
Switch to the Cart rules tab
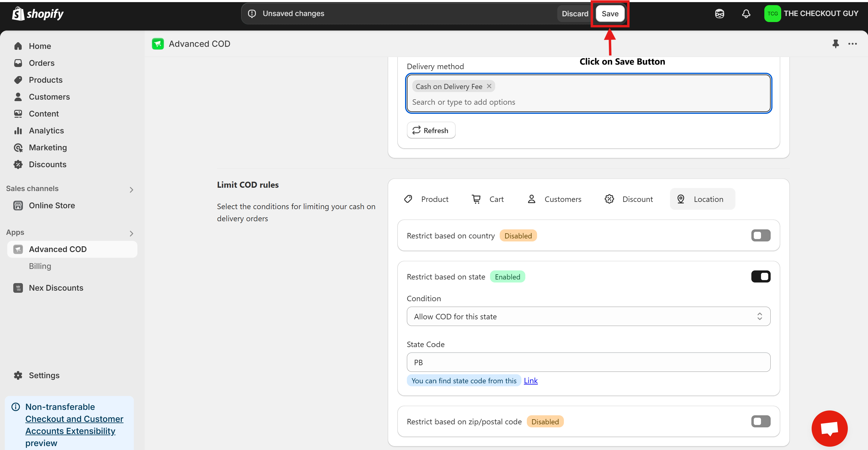click(488, 199)
